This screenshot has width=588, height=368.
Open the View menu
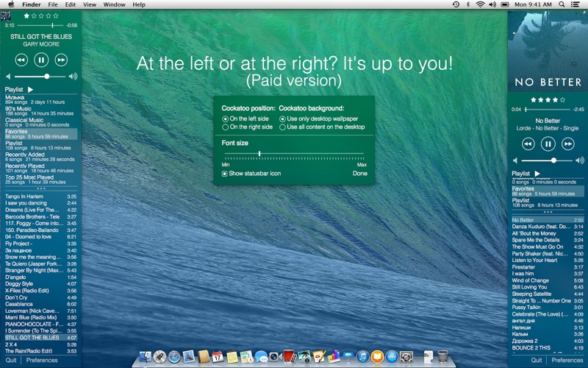(x=89, y=4)
